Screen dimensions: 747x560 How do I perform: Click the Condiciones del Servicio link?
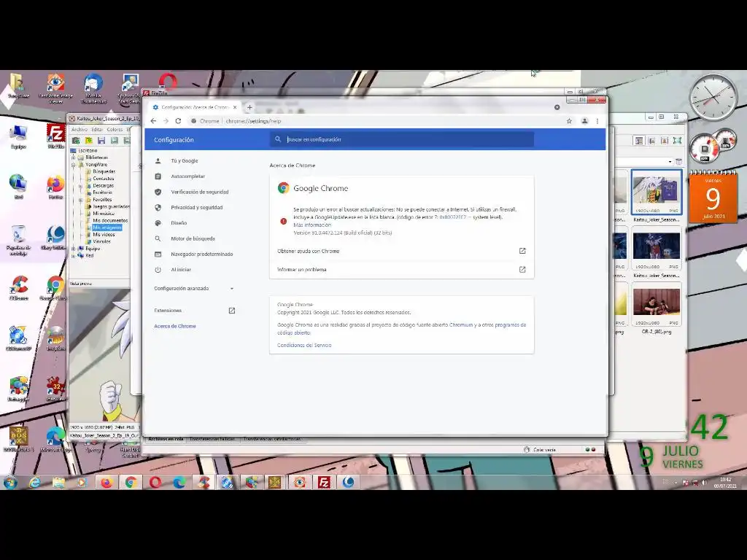(304, 345)
